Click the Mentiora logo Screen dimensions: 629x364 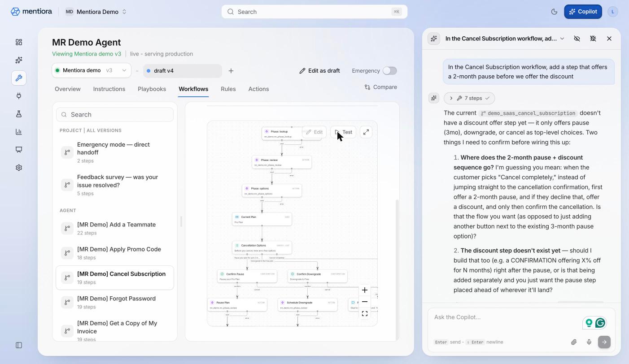point(31,12)
